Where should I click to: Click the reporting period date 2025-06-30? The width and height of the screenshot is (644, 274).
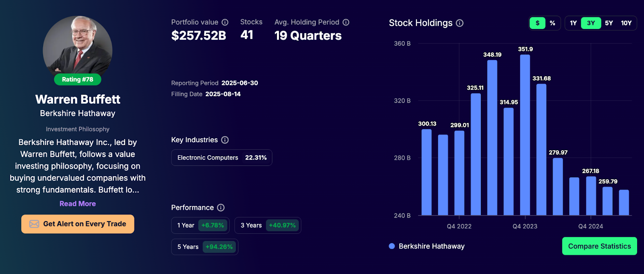pos(240,83)
